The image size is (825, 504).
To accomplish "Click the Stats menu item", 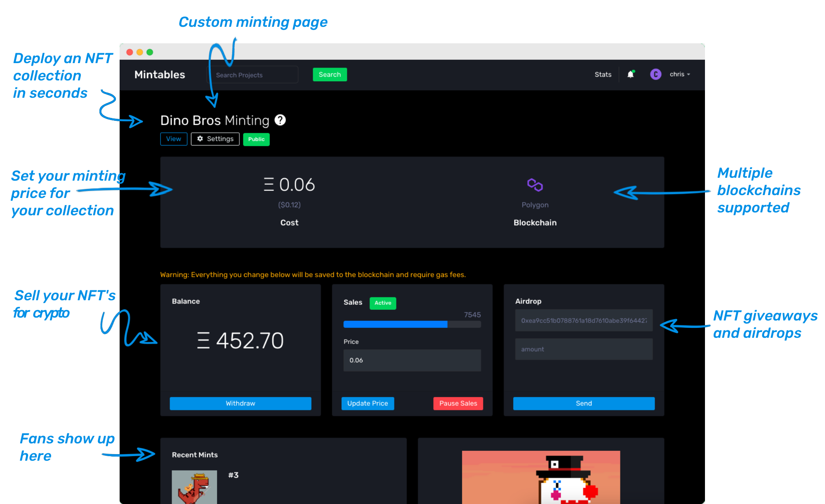I will coord(602,74).
